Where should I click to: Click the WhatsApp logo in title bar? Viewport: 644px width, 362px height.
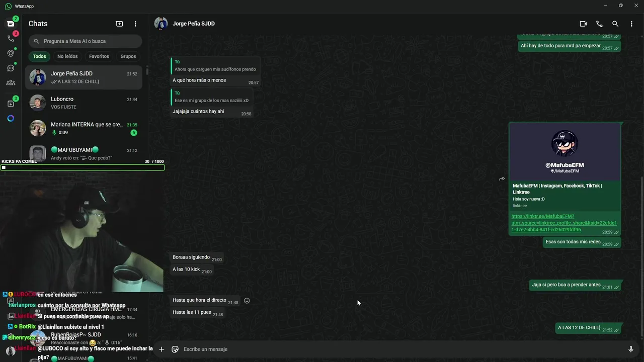pyautogui.click(x=8, y=6)
